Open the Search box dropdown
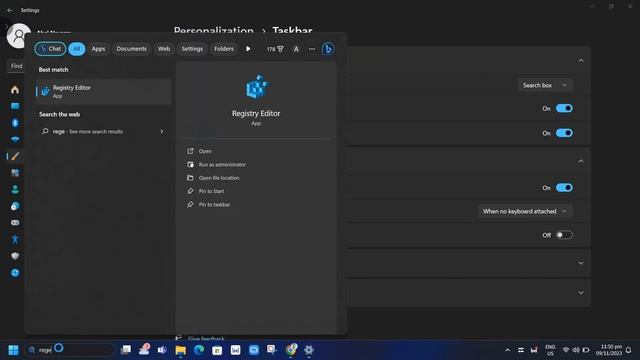This screenshot has width=640, height=360. click(x=545, y=85)
